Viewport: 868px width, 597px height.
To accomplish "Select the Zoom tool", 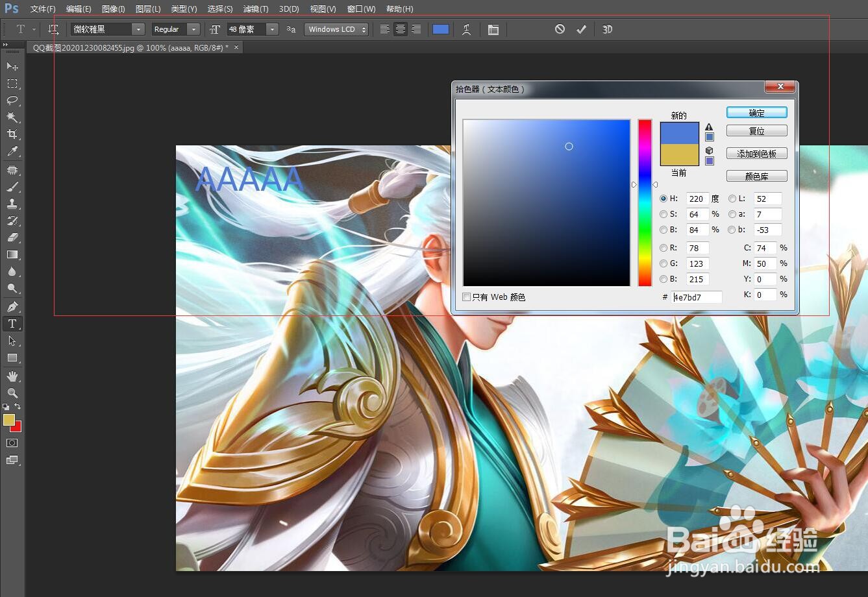I will point(12,393).
